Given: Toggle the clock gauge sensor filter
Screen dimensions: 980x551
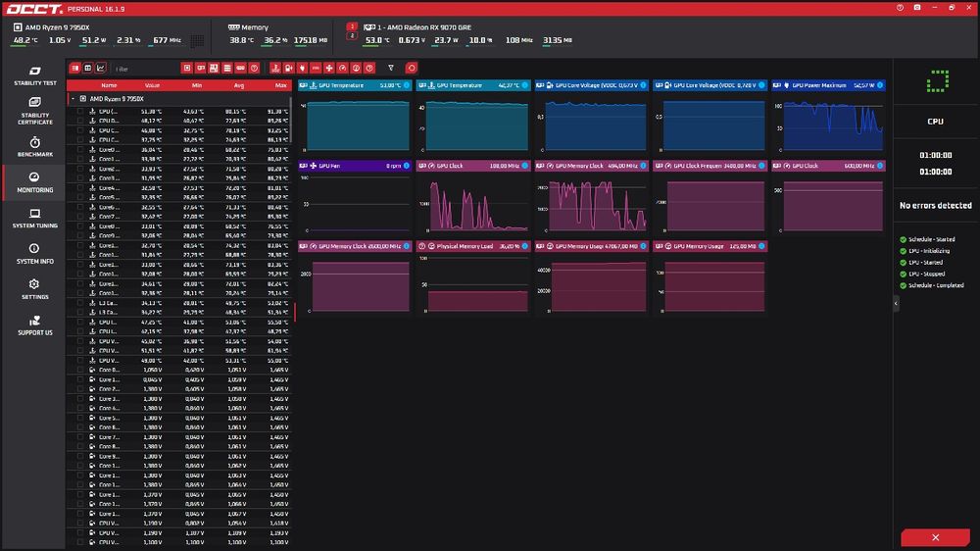Looking at the screenshot, I should [342, 69].
